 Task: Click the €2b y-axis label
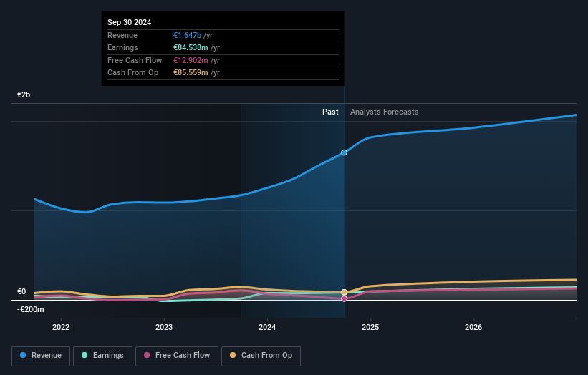point(24,94)
